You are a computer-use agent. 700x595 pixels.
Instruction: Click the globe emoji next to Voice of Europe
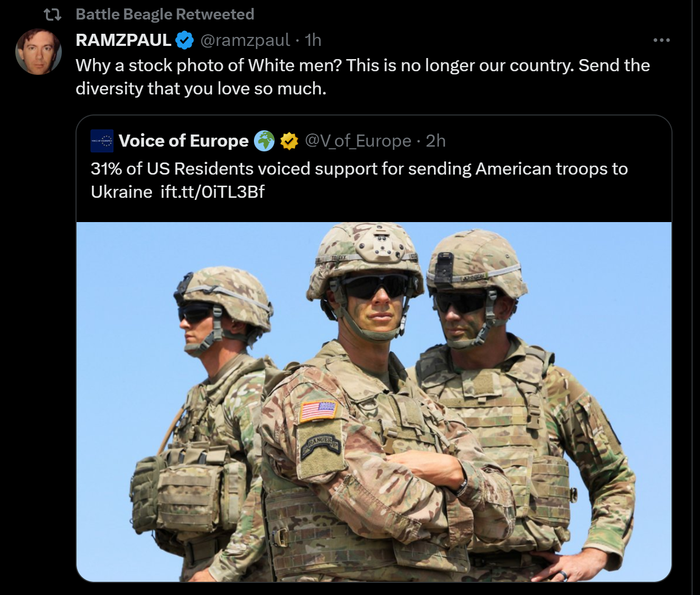tap(264, 141)
